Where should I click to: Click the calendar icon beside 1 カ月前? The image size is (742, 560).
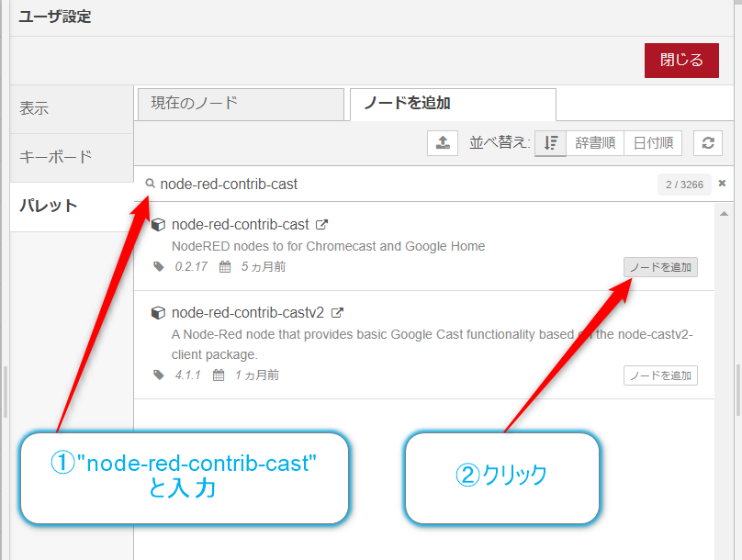219,375
